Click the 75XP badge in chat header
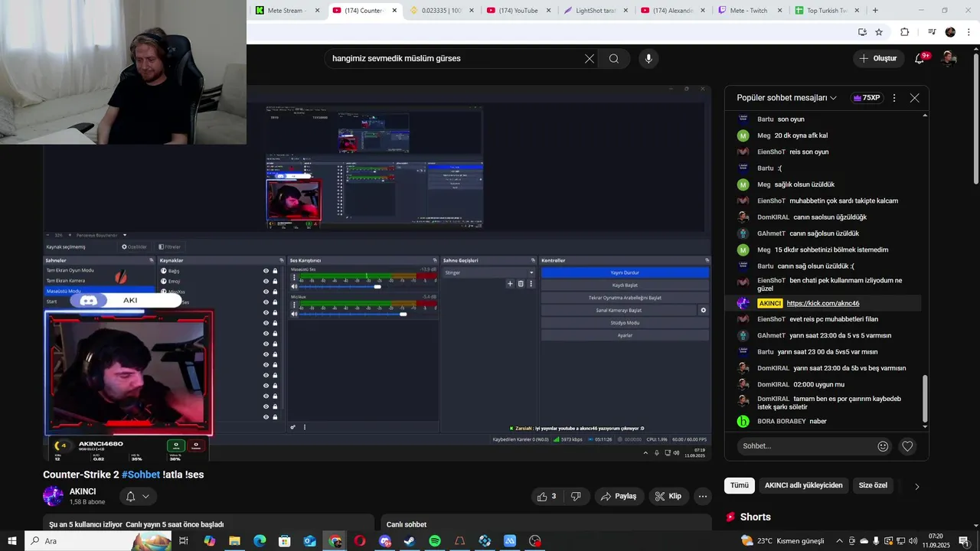The width and height of the screenshot is (980, 551). (866, 98)
